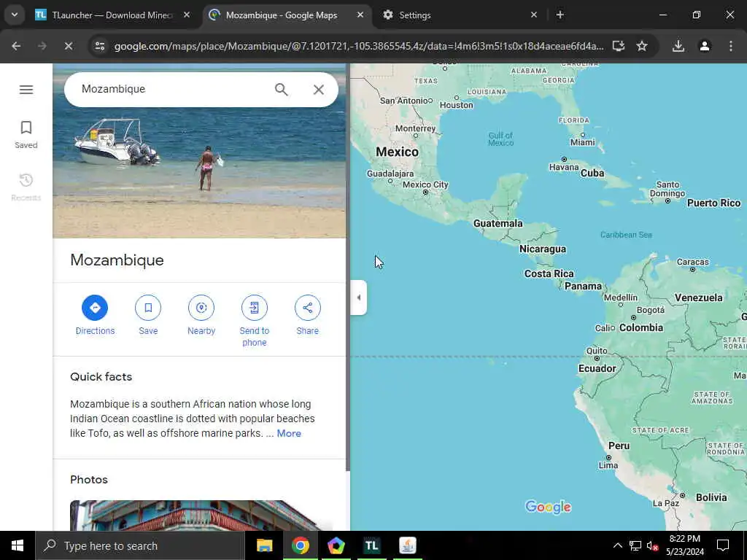Open the Mozambique beach header photo
This screenshot has height=560, width=747.
click(x=199, y=171)
